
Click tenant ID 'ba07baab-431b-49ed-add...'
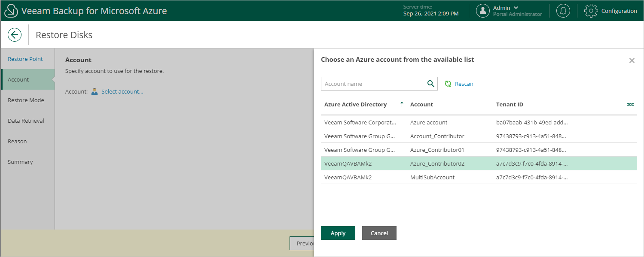[532, 122]
